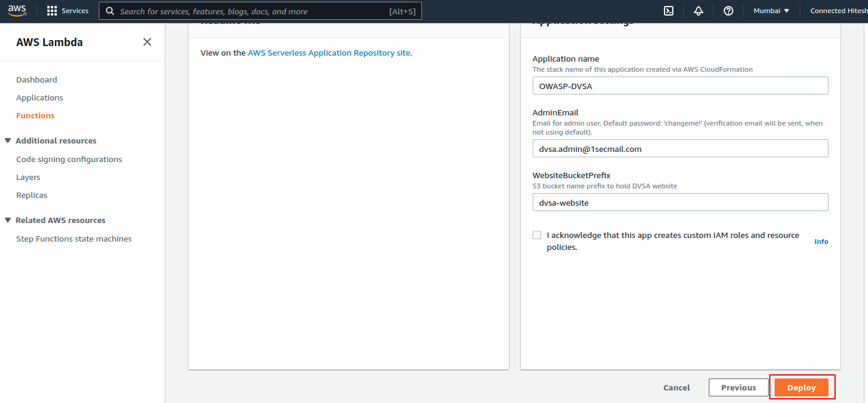Click the Info link beside the acknowledgement
This screenshot has width=868, height=403.
click(821, 241)
